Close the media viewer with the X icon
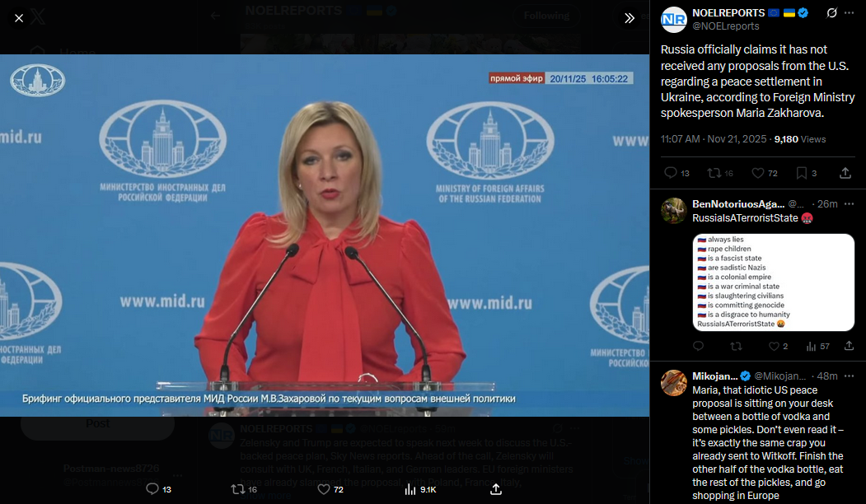 click(x=19, y=18)
